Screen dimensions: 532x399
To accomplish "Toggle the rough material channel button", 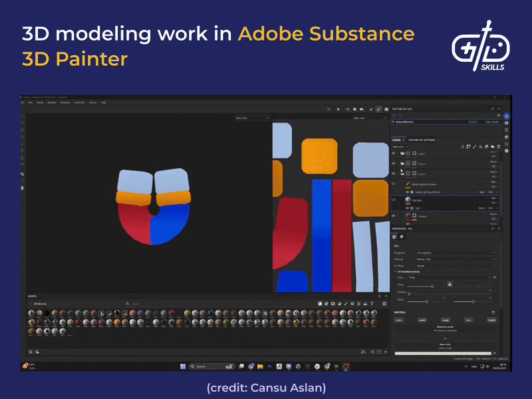I will pos(445,320).
